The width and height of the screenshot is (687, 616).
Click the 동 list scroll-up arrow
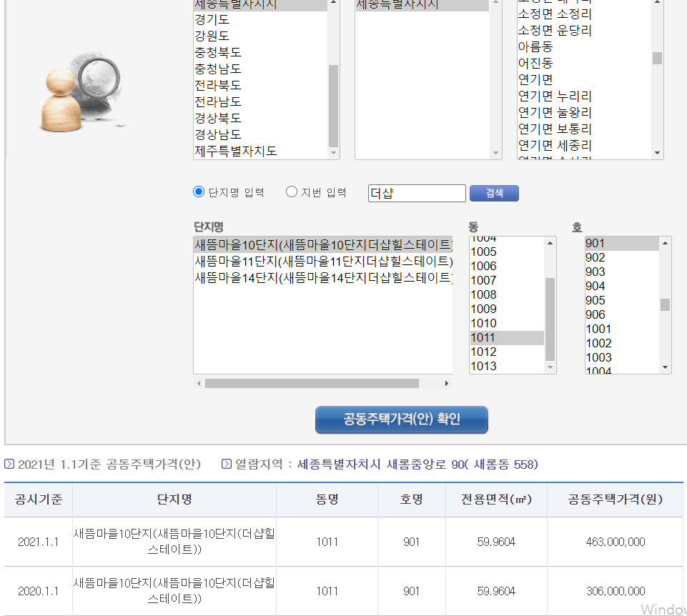(x=550, y=243)
